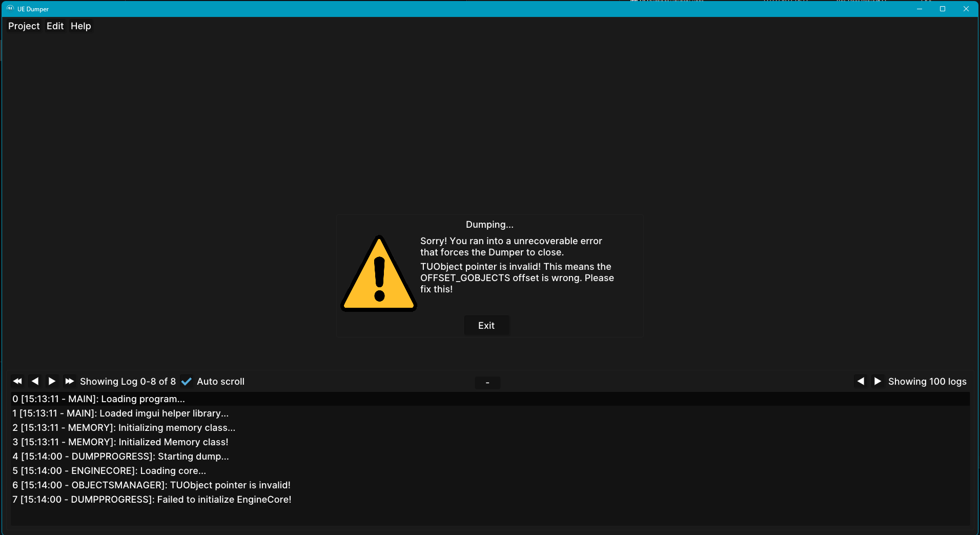Select the Loading program log entry

(98, 399)
